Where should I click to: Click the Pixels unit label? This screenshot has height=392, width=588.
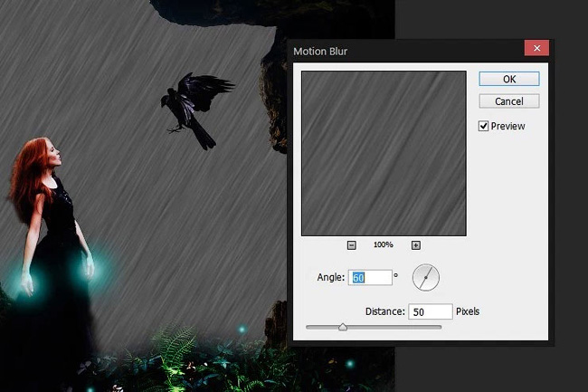tap(468, 311)
